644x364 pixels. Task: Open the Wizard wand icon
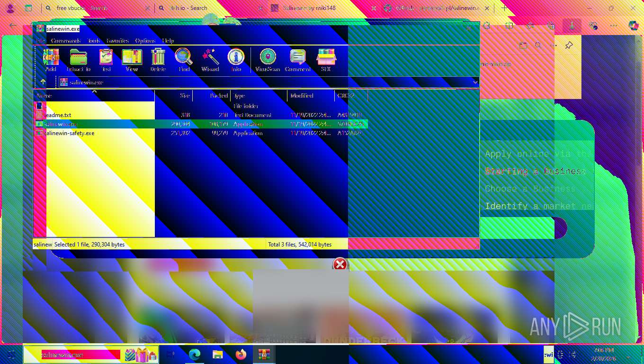(x=210, y=60)
